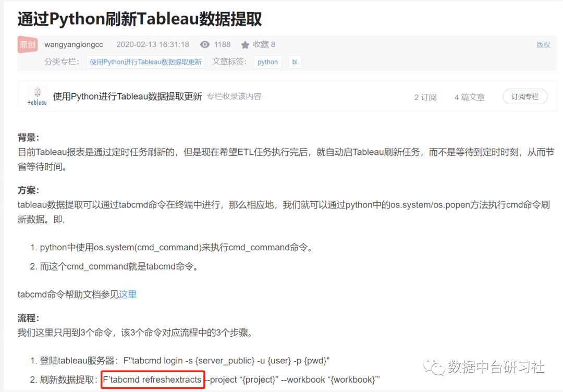Select the python article tag
The width and height of the screenshot is (563, 392).
pyautogui.click(x=267, y=62)
